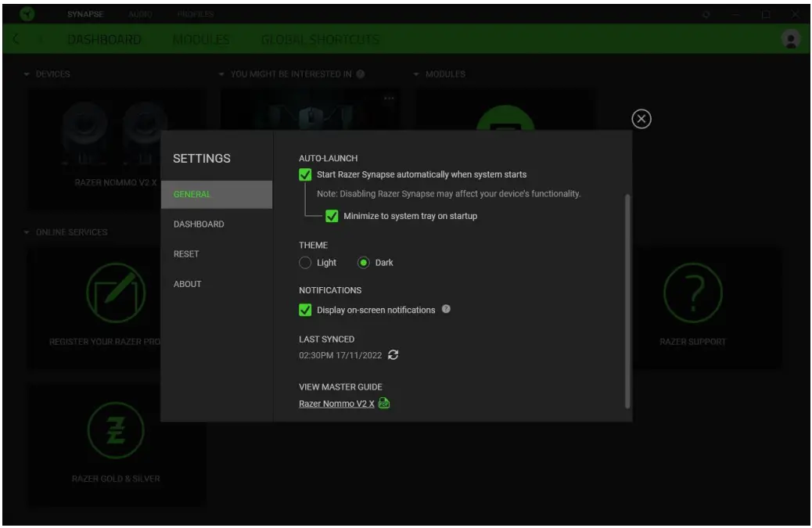
Task: Click the notifications help question mark icon
Action: point(446,309)
